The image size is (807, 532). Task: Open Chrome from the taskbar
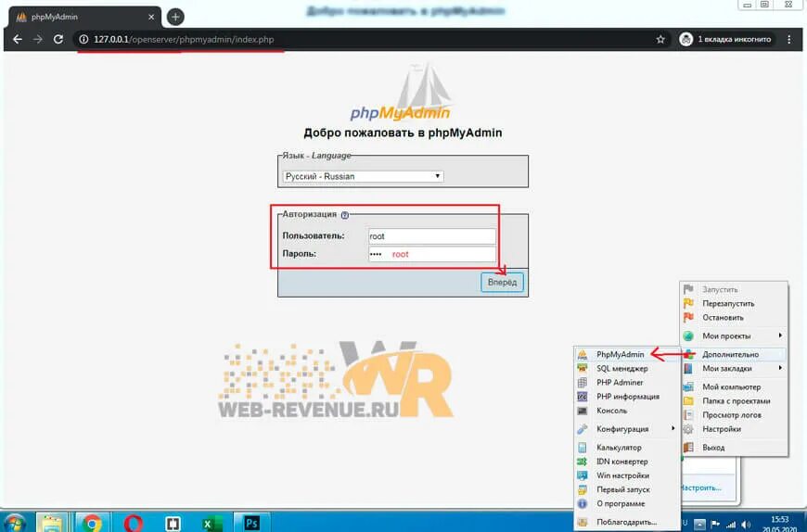(x=92, y=523)
